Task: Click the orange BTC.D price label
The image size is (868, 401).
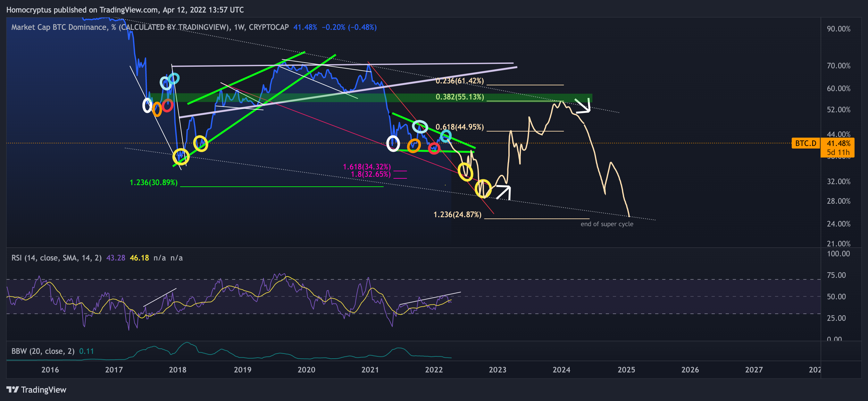Action: (x=806, y=143)
